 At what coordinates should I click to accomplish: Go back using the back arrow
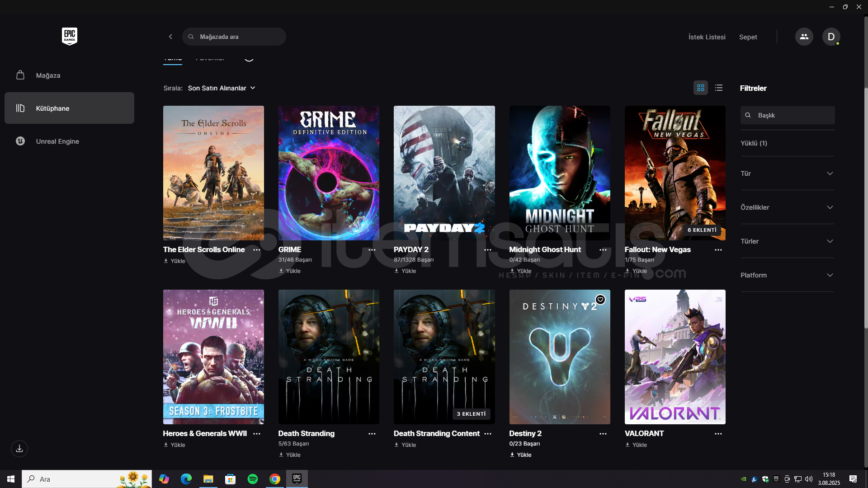(170, 37)
